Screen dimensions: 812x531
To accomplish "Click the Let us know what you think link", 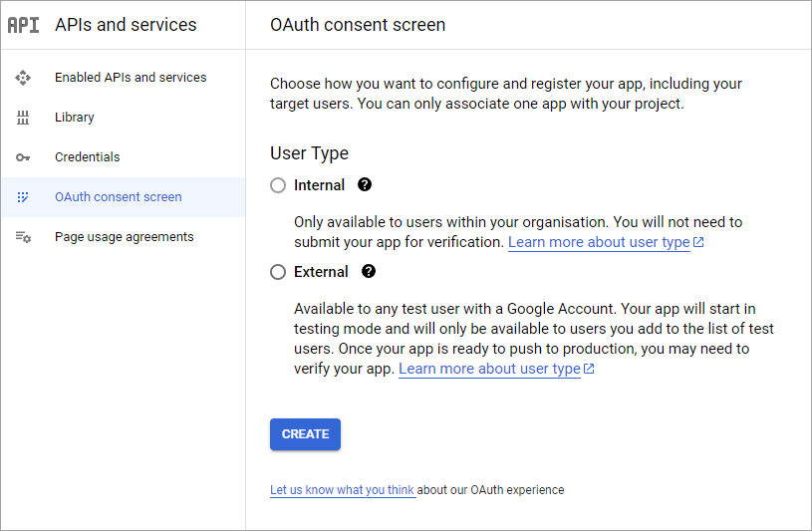I will click(342, 490).
